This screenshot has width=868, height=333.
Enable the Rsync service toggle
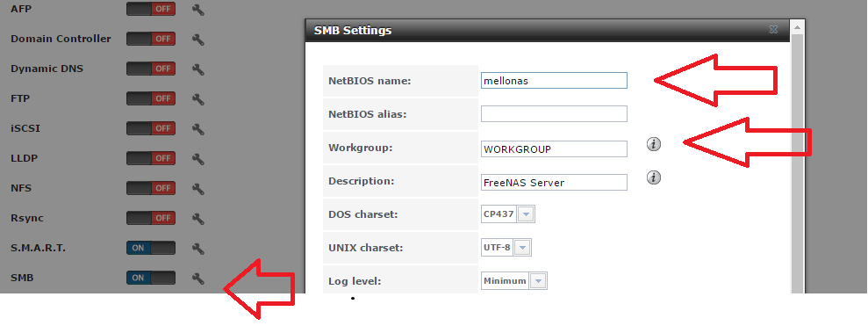click(151, 218)
